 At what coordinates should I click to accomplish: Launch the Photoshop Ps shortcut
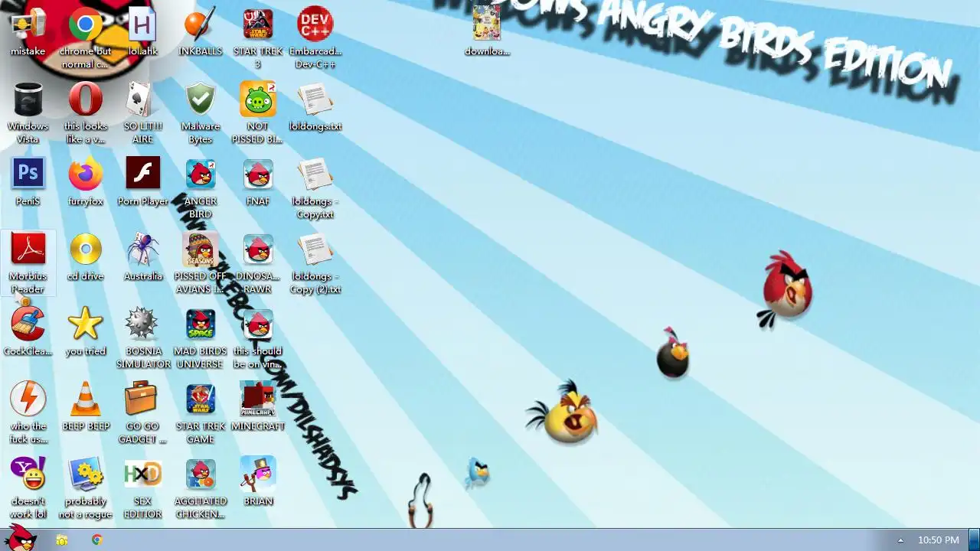[x=28, y=182]
